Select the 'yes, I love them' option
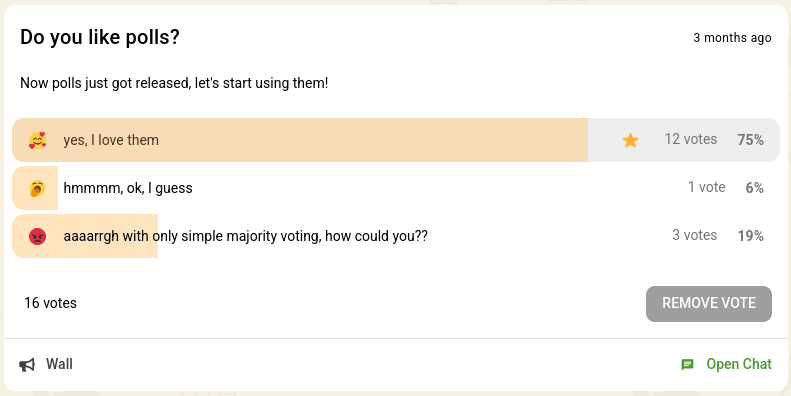 [x=396, y=140]
